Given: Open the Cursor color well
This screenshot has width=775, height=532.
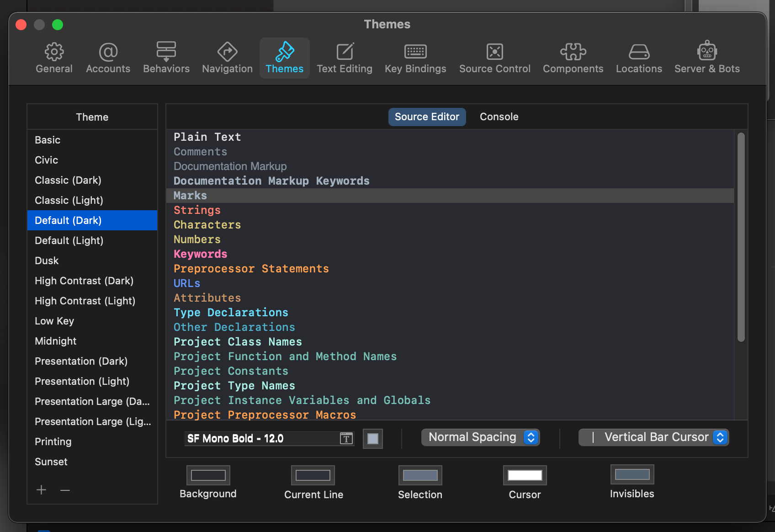Looking at the screenshot, I should point(525,475).
